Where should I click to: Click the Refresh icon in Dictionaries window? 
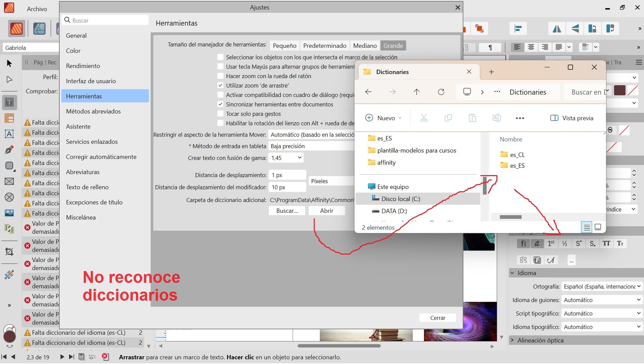pos(441,92)
